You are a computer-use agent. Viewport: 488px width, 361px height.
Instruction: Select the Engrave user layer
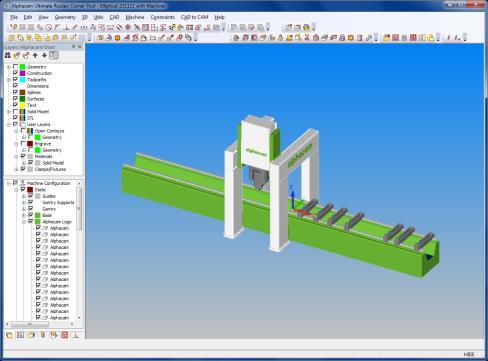tap(43, 144)
